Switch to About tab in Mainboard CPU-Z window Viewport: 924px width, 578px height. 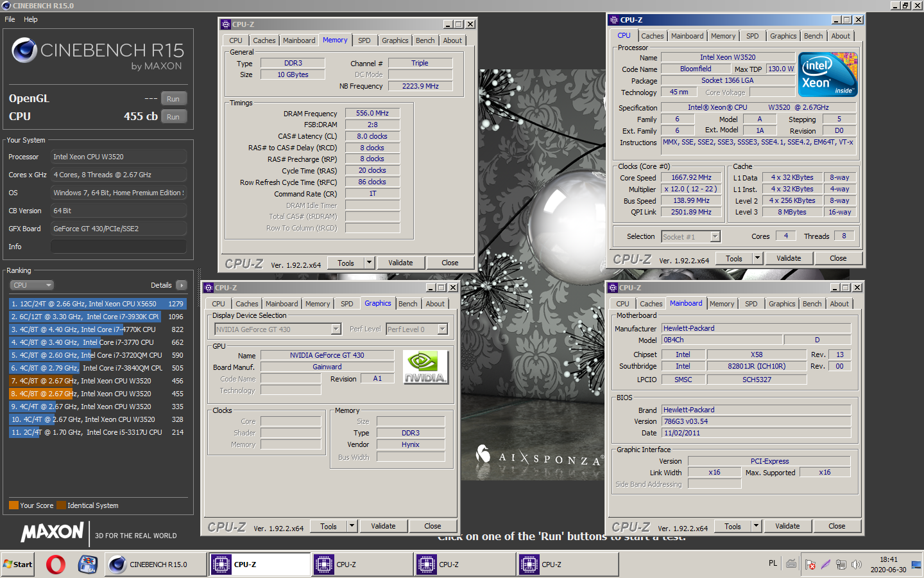(x=839, y=304)
